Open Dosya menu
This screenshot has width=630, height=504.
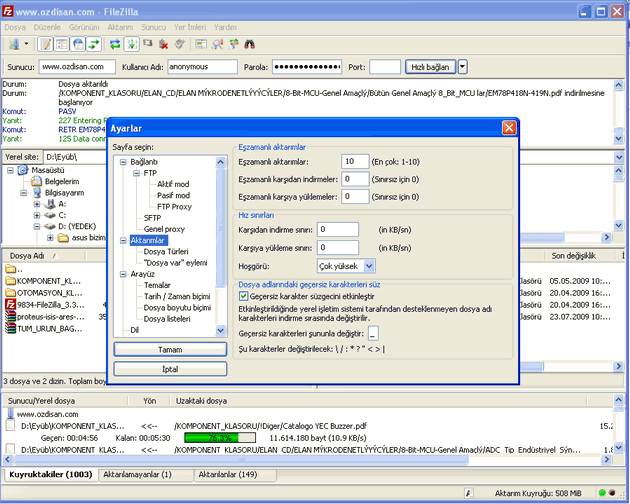[x=15, y=27]
